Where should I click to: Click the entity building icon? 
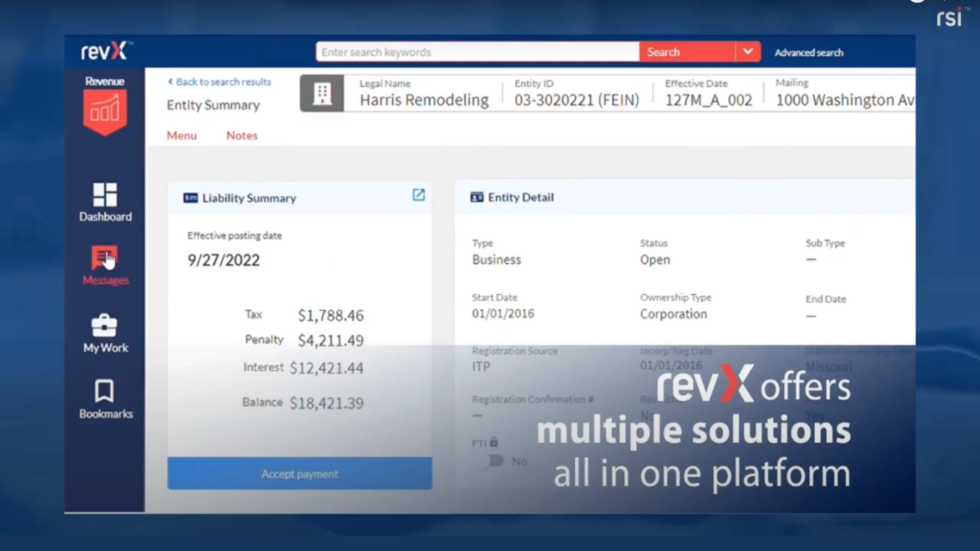point(322,93)
